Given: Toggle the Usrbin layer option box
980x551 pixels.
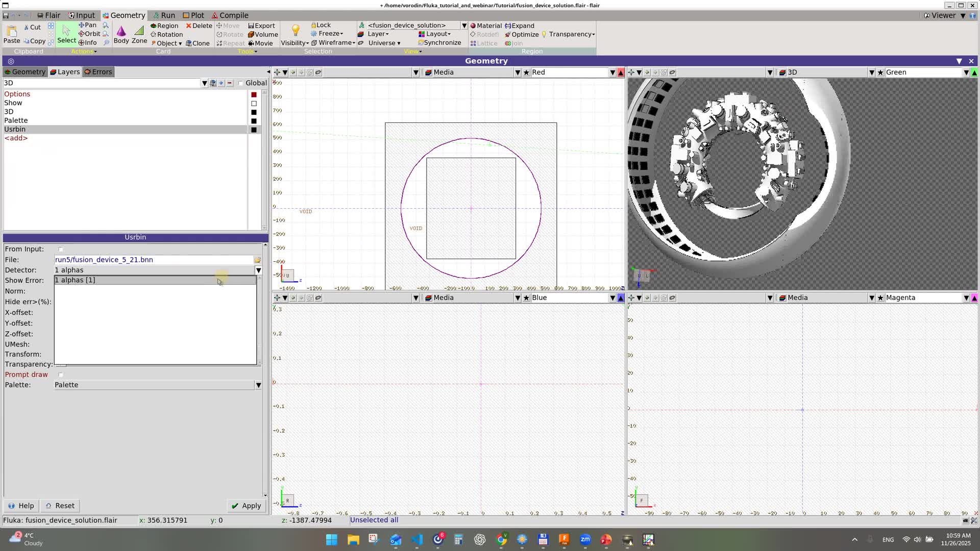Looking at the screenshot, I should (254, 130).
